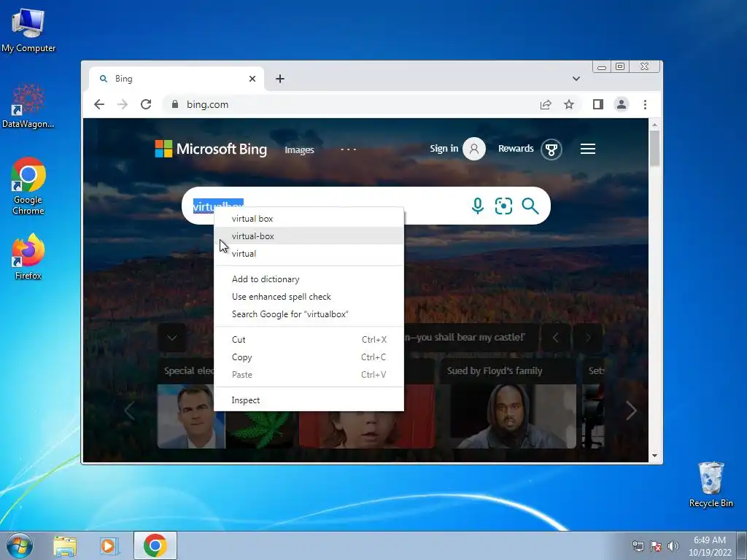The height and width of the screenshot is (560, 747).
Task: Go to previous image caption arrow
Action: tap(555, 338)
